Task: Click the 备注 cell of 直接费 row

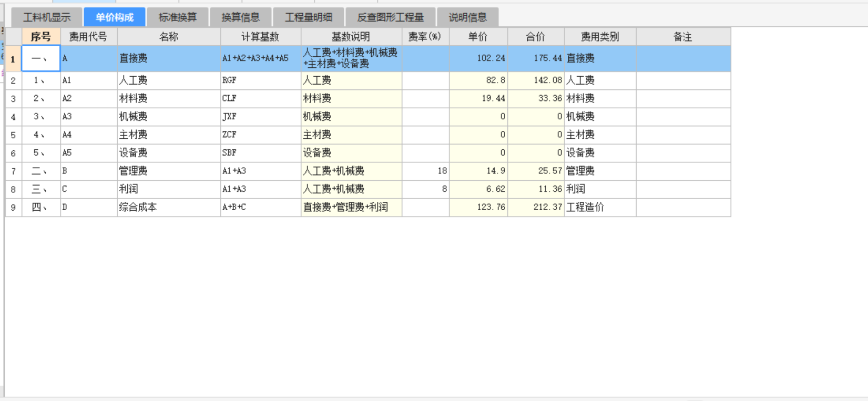Action: pos(683,59)
